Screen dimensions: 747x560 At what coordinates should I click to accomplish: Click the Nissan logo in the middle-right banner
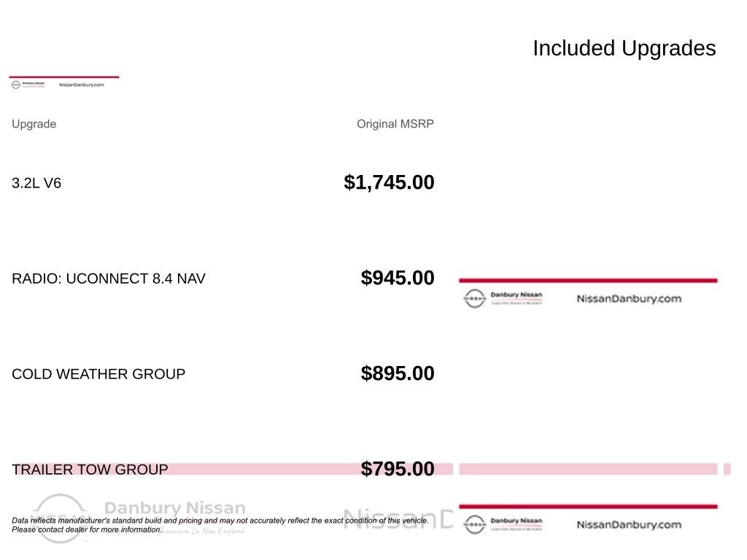pyautogui.click(x=474, y=298)
